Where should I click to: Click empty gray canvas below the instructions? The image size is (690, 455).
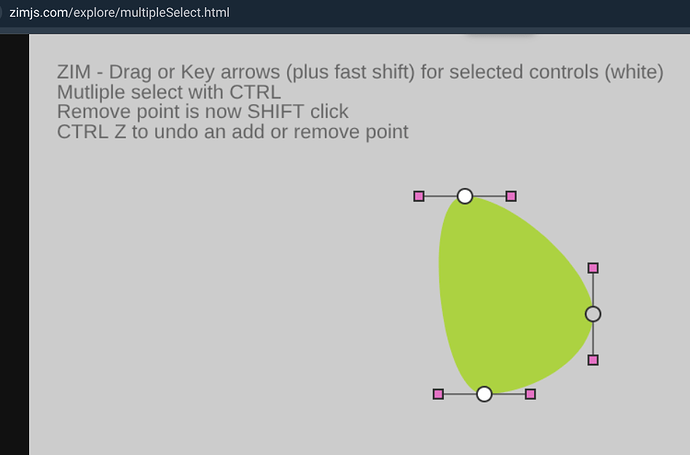[x=220, y=286]
